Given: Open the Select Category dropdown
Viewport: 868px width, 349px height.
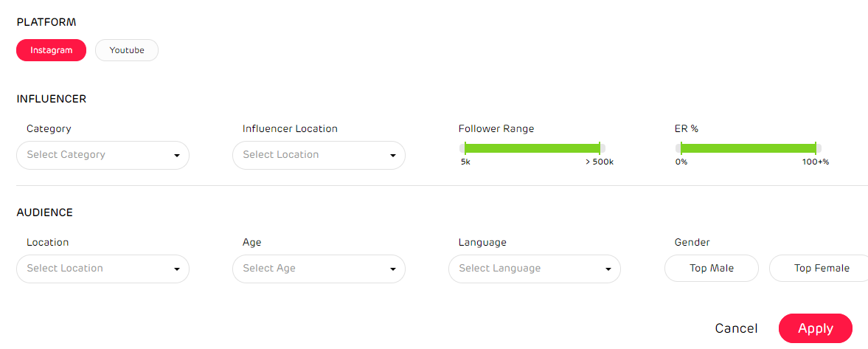Looking at the screenshot, I should [x=96, y=155].
